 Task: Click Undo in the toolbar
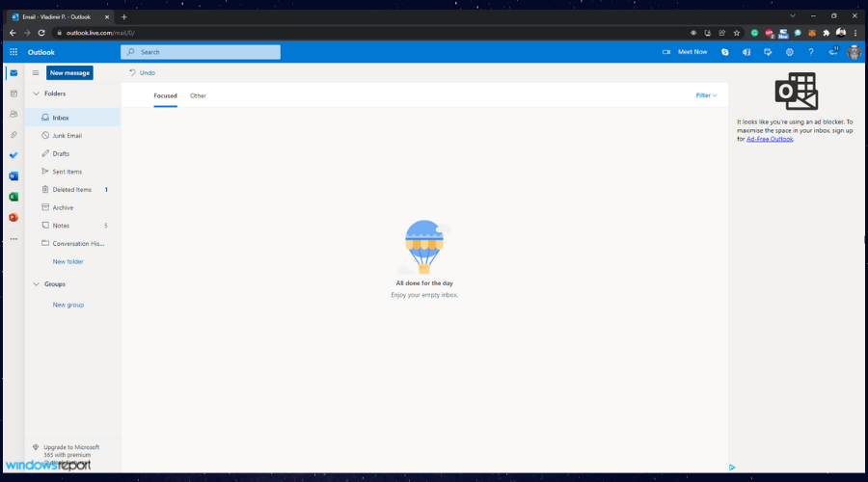(143, 72)
